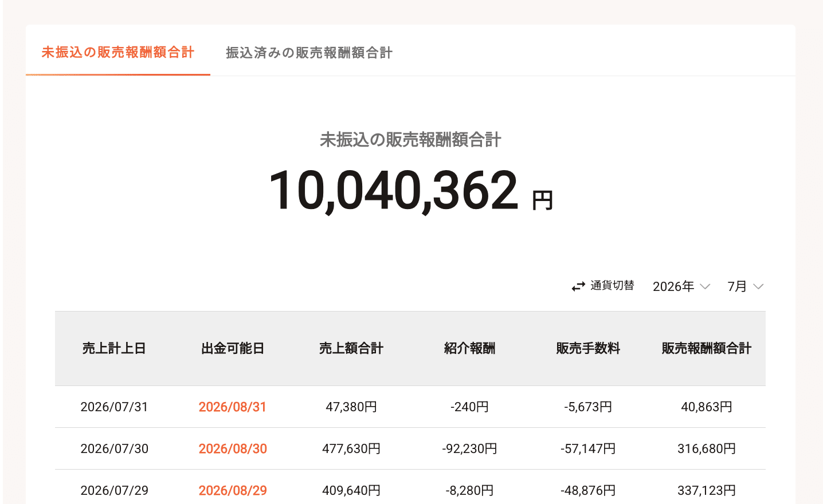Select the reward total 40,863円
Image resolution: width=823 pixels, height=504 pixels.
(x=707, y=407)
